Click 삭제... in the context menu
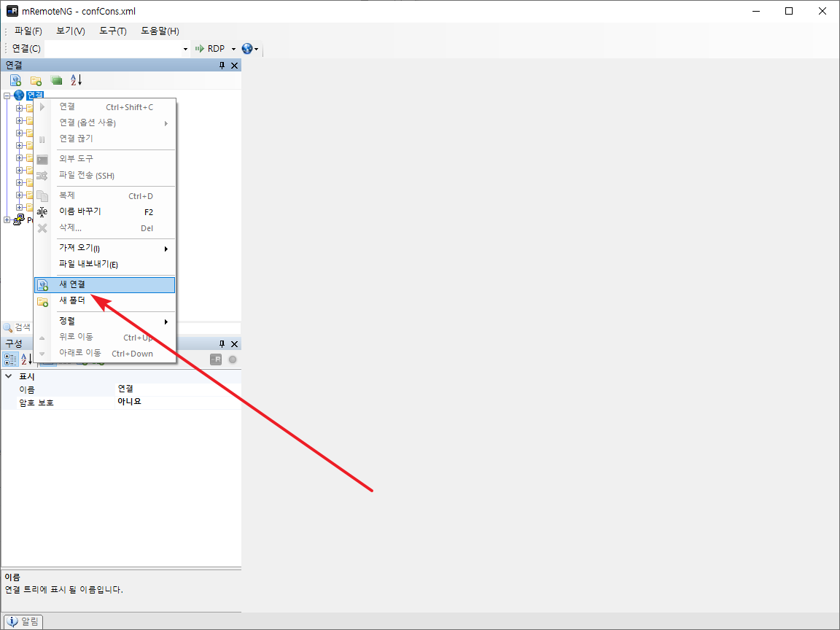The width and height of the screenshot is (840, 630). [x=104, y=227]
